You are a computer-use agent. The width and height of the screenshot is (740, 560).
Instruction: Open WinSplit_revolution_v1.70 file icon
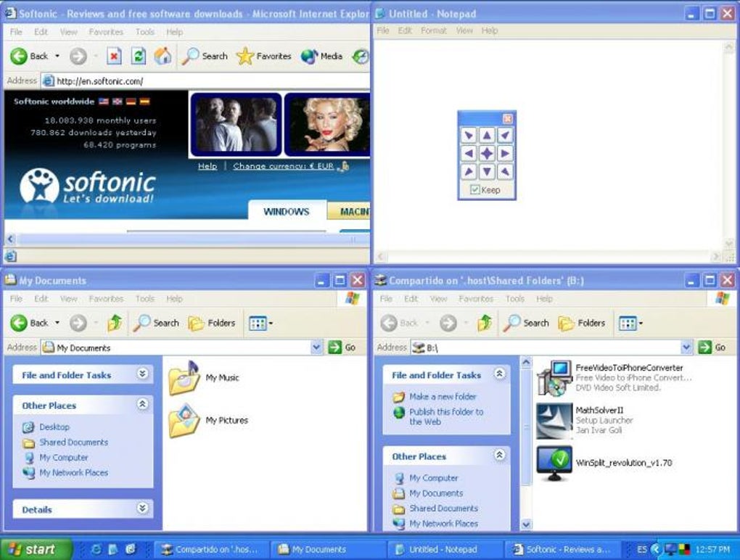click(x=554, y=463)
